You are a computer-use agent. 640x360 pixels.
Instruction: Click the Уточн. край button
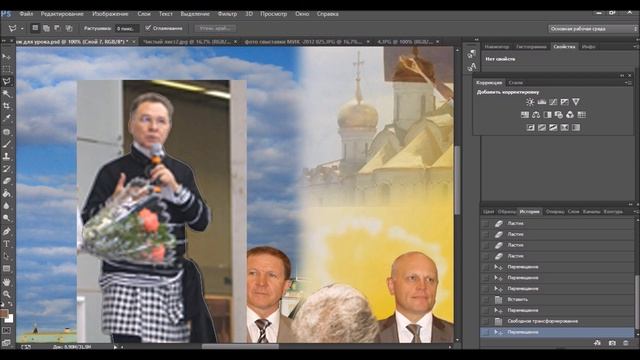coord(215,28)
